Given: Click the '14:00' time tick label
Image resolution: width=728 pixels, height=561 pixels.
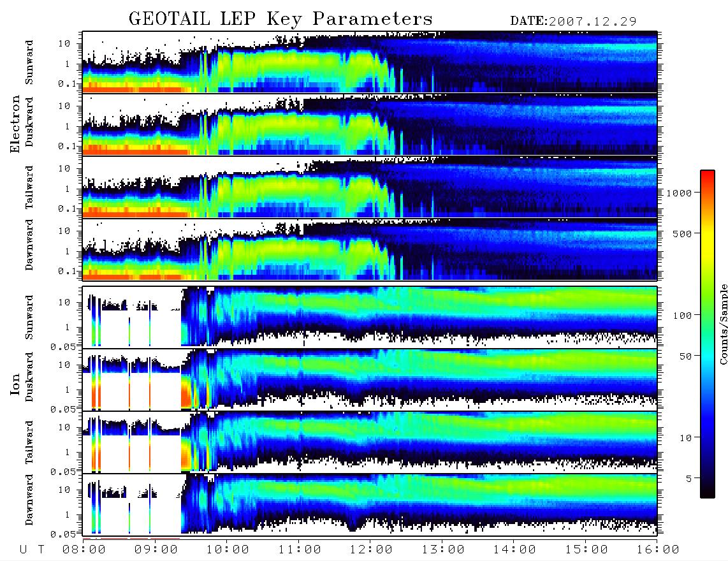Looking at the screenshot, I should [x=514, y=550].
